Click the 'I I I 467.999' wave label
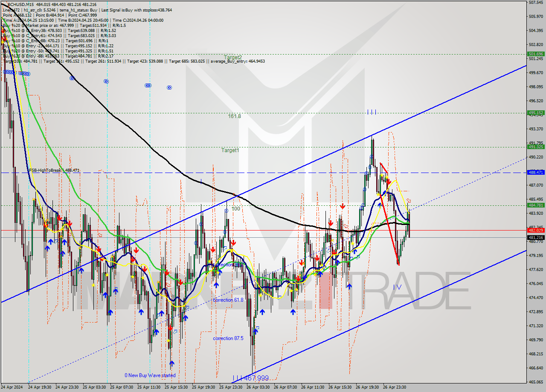 click(x=251, y=378)
